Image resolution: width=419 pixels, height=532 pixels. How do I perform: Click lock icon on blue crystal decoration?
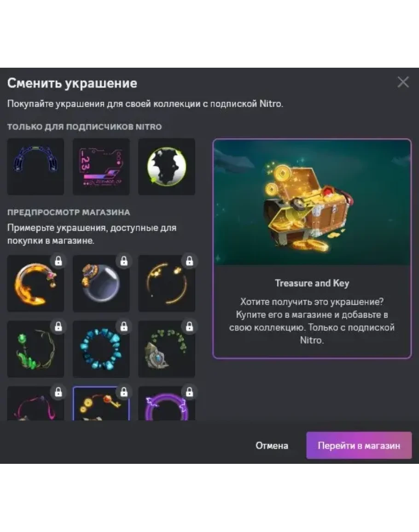click(x=124, y=327)
